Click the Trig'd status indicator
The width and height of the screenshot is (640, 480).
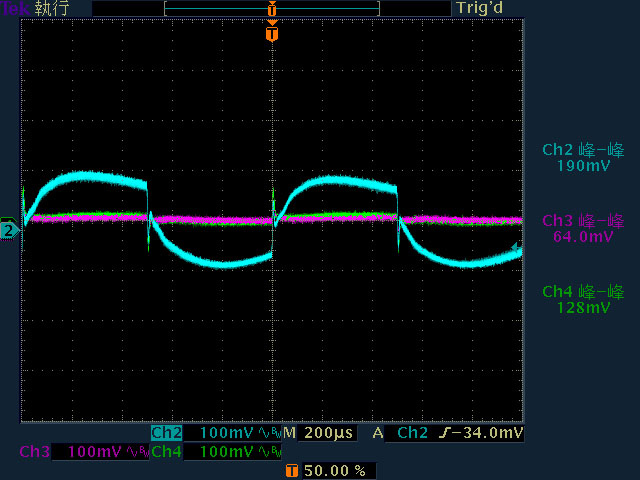pyautogui.click(x=480, y=8)
